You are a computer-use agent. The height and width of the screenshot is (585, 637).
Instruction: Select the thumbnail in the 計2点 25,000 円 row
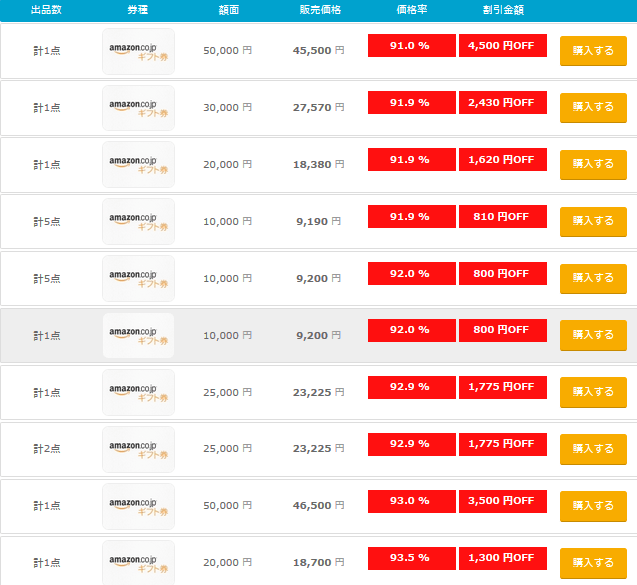coord(139,449)
